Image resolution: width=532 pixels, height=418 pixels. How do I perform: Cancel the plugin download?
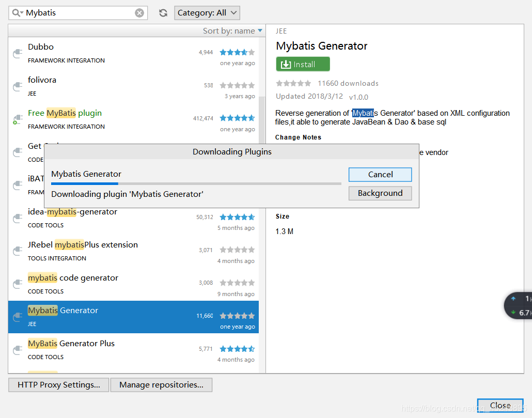click(380, 175)
